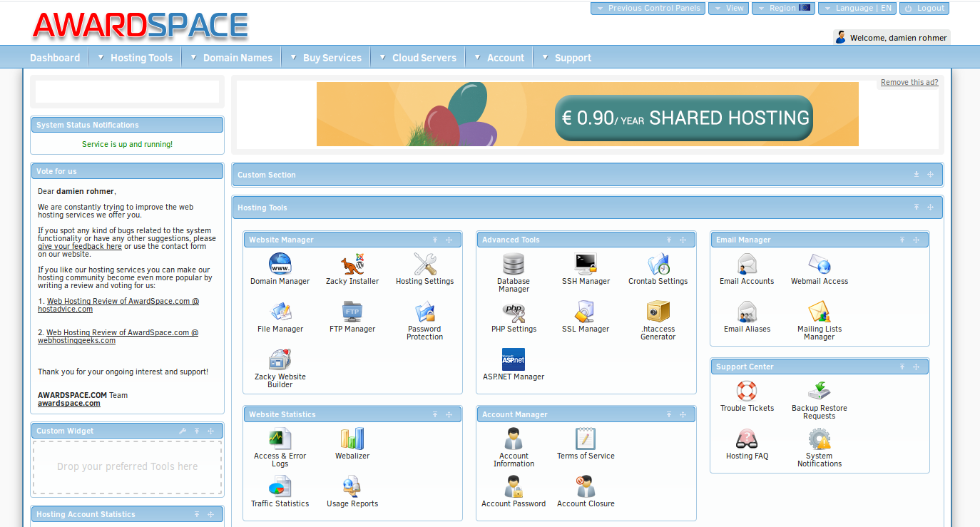Open the hostadvice.com review link
This screenshot has width=980, height=527.
tap(118, 305)
